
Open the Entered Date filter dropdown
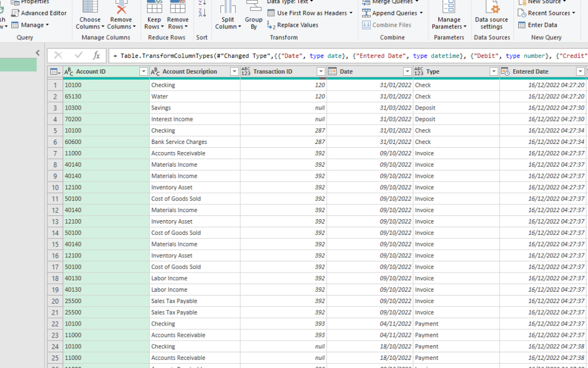point(580,71)
